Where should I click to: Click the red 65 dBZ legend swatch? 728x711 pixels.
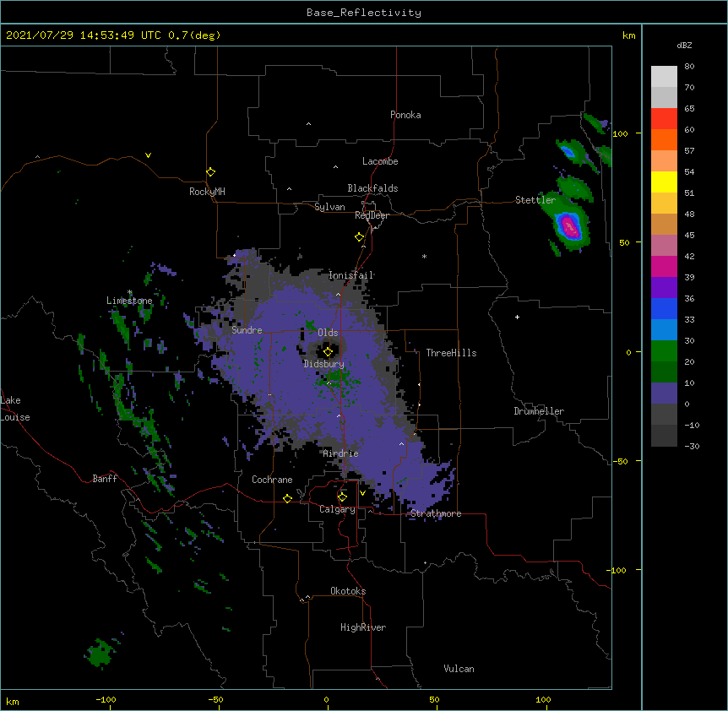coord(664,118)
